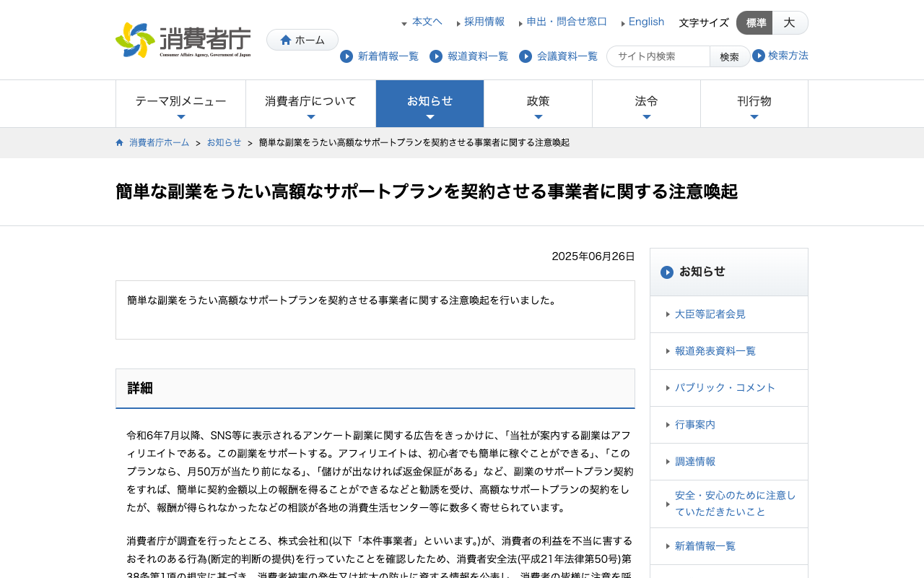Click the 検索 button

click(x=730, y=56)
